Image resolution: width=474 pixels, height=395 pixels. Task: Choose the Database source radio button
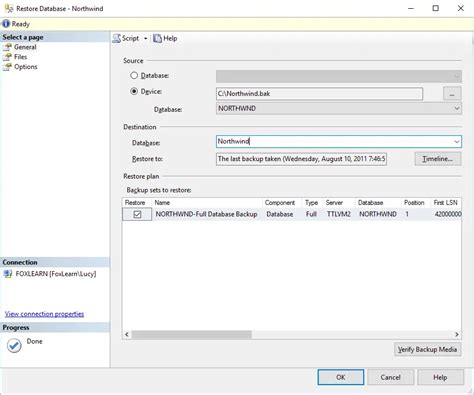point(134,75)
